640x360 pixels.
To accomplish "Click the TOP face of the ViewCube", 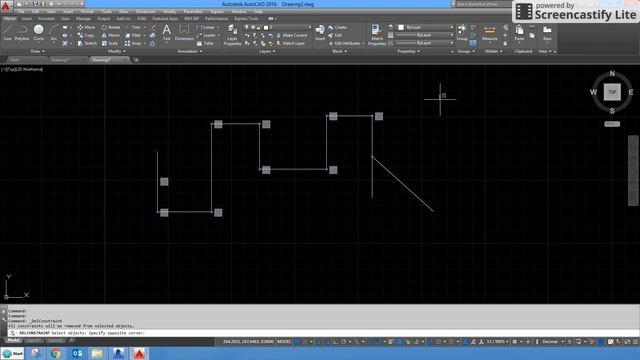I will [612, 92].
